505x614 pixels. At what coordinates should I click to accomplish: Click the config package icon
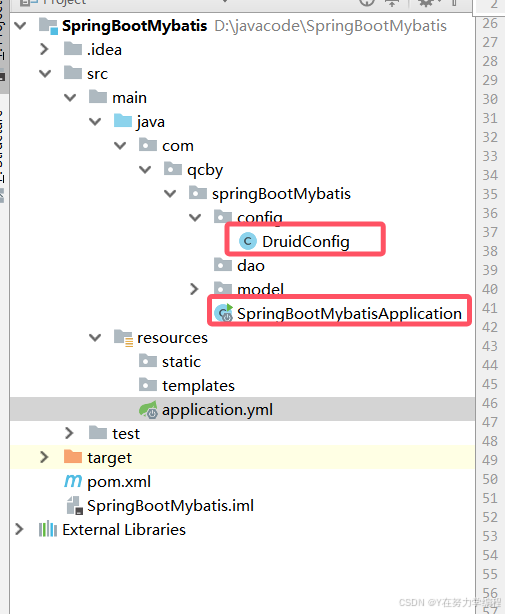click(x=223, y=217)
